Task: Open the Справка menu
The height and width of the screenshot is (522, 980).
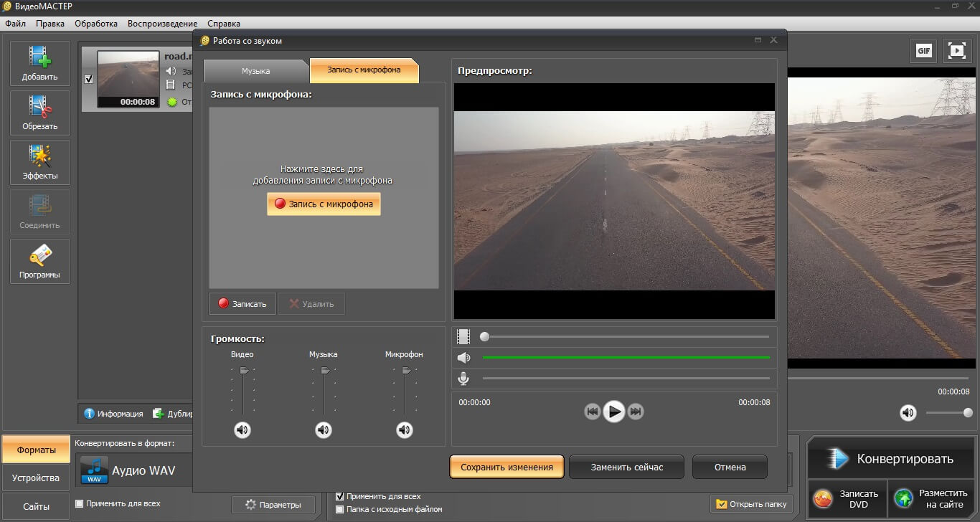Action: click(x=224, y=24)
